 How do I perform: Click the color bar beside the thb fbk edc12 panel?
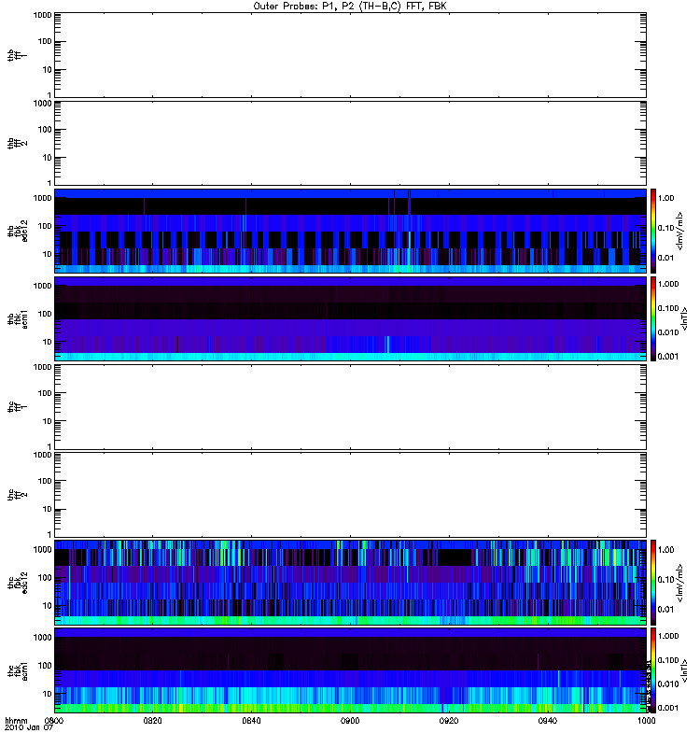(653, 231)
